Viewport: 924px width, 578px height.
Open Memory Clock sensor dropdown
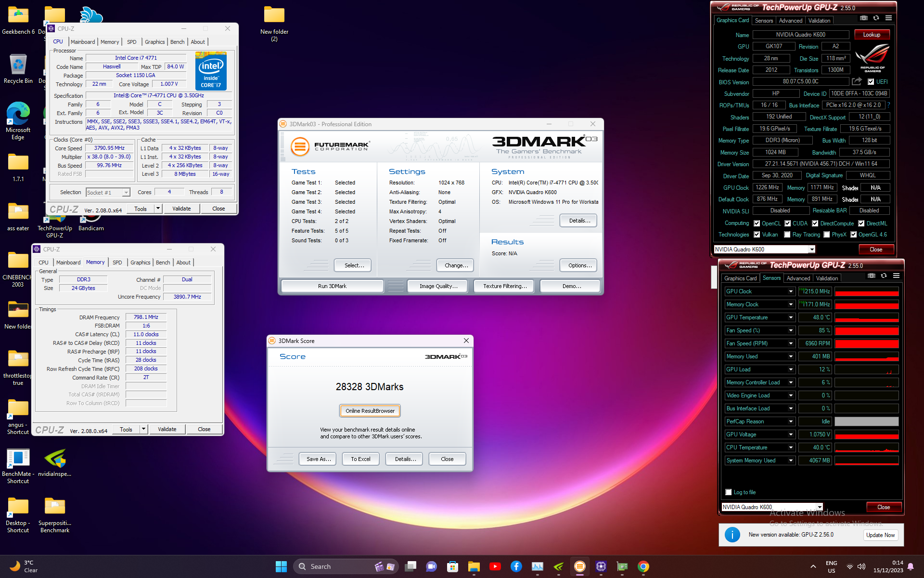pos(791,304)
